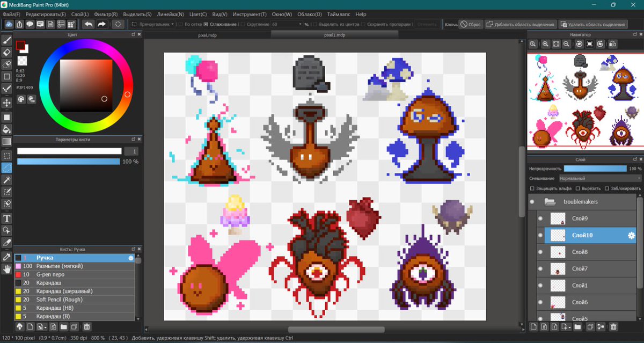644x343 pixels.
Task: Select the Move tool
Action: coord(7,102)
